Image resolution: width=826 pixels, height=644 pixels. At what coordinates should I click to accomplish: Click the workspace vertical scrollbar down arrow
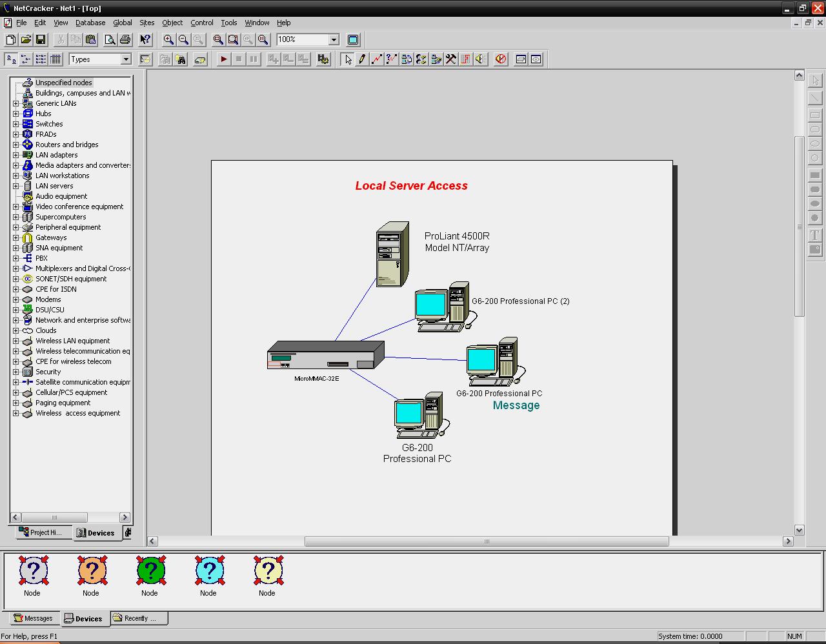point(799,530)
